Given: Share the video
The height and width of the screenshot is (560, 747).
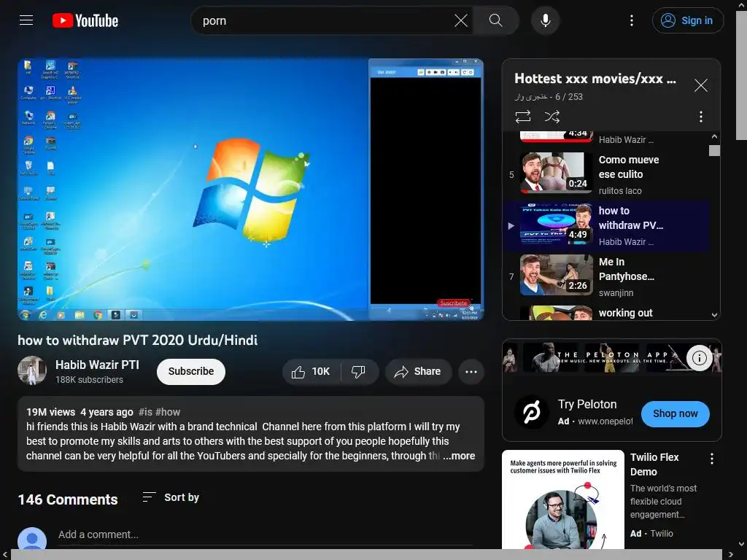Looking at the screenshot, I should (418, 371).
